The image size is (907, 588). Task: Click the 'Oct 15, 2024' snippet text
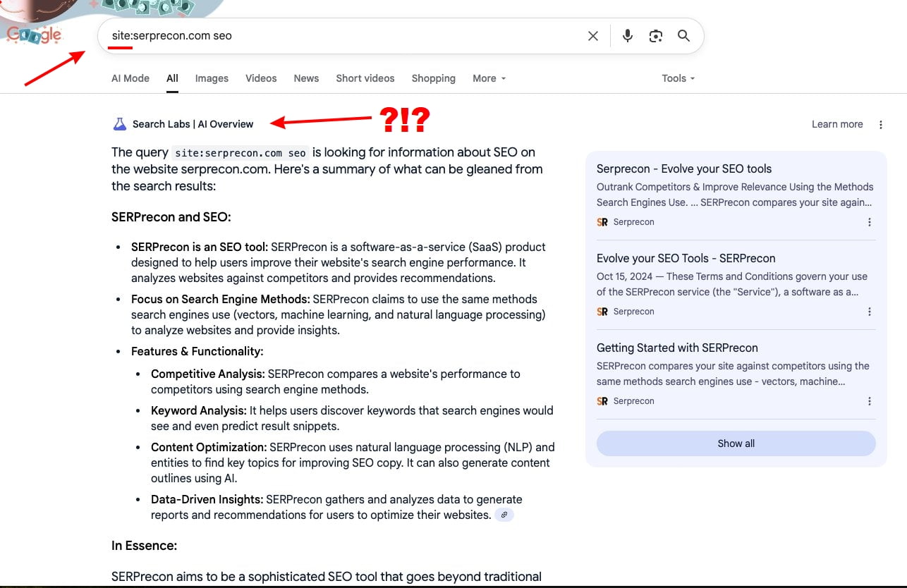[x=625, y=276]
